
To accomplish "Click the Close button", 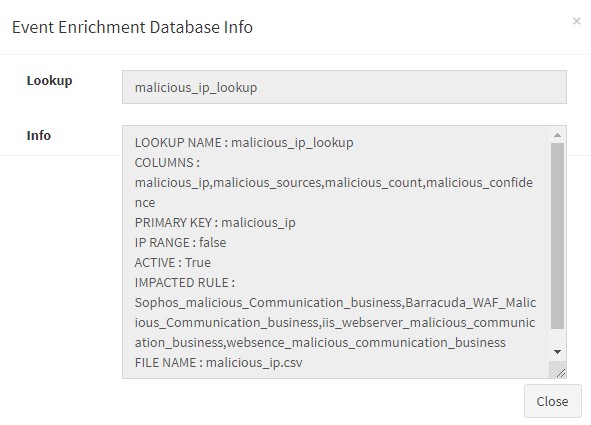I will [553, 401].
